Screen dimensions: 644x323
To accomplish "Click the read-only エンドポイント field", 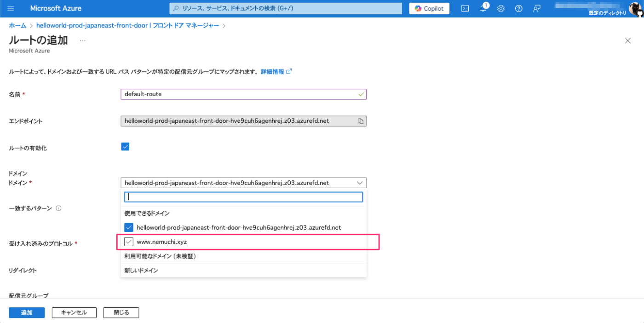I will (x=243, y=121).
